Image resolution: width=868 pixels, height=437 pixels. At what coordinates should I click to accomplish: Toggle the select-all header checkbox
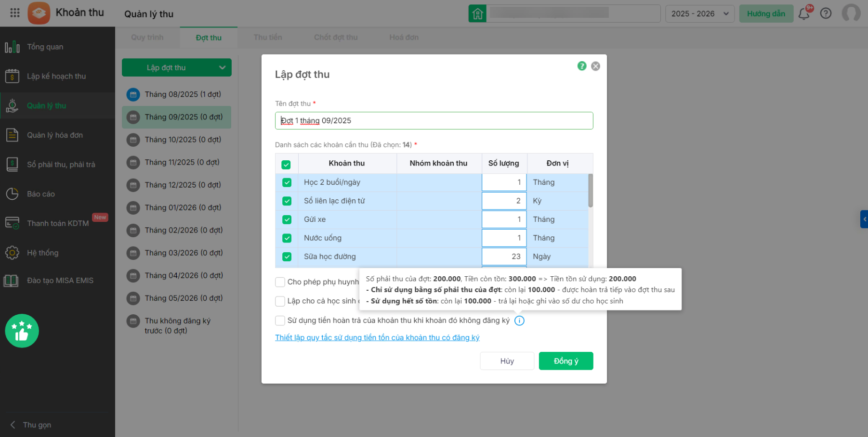pos(286,165)
